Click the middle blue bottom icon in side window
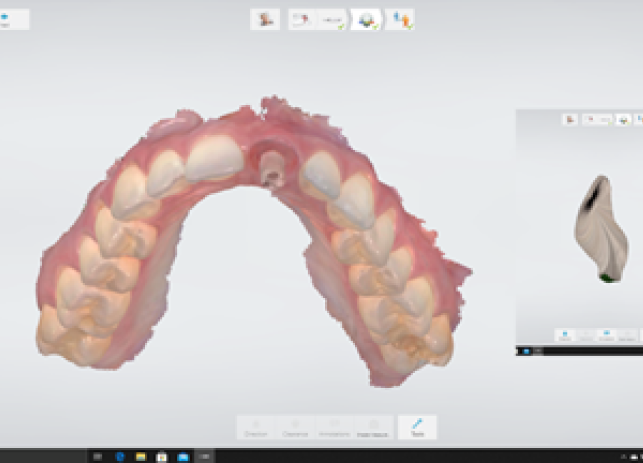643x463 pixels. click(606, 335)
